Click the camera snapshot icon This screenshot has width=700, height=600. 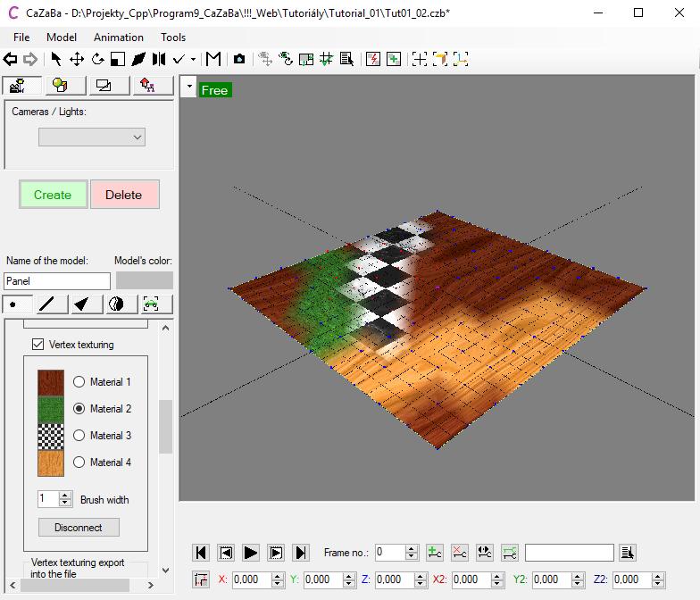coord(239,60)
